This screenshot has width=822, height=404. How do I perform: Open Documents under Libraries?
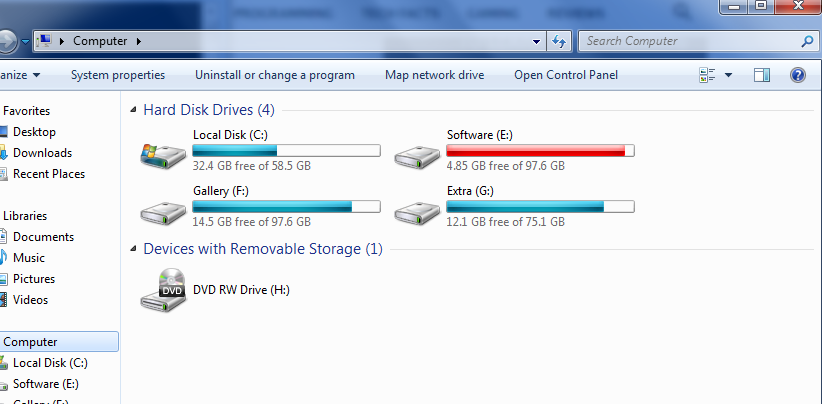tap(43, 237)
